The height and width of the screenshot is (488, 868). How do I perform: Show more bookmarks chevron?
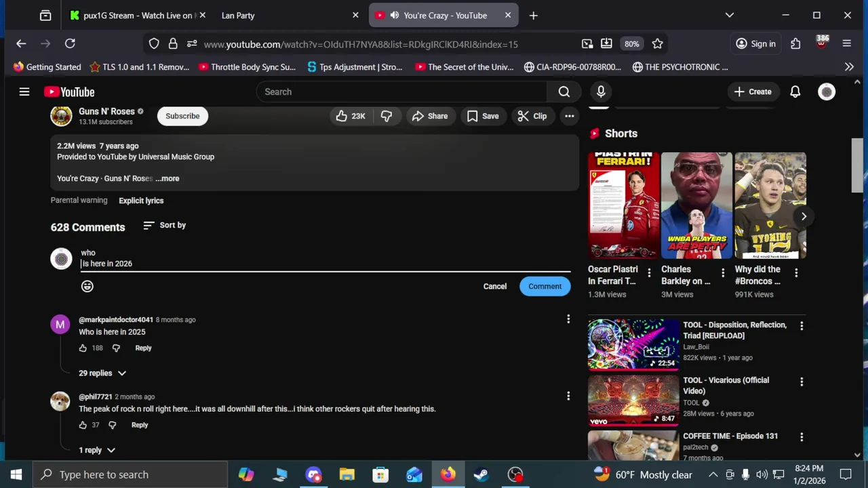[849, 66]
